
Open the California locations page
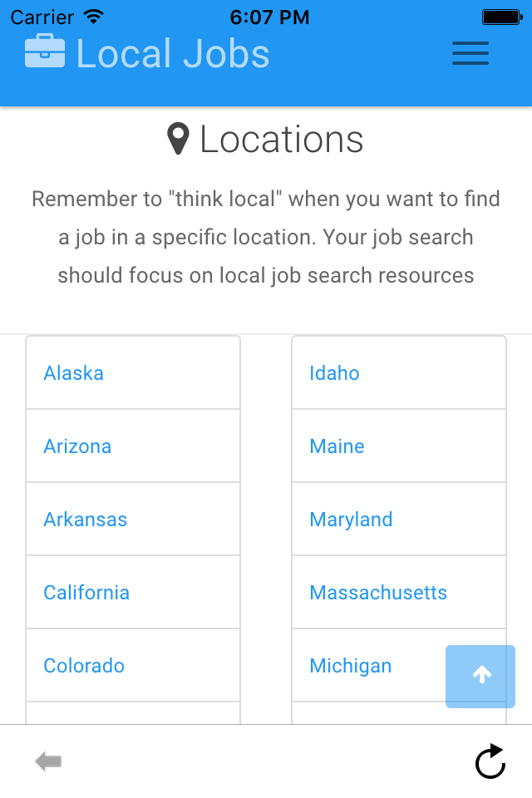(x=86, y=593)
